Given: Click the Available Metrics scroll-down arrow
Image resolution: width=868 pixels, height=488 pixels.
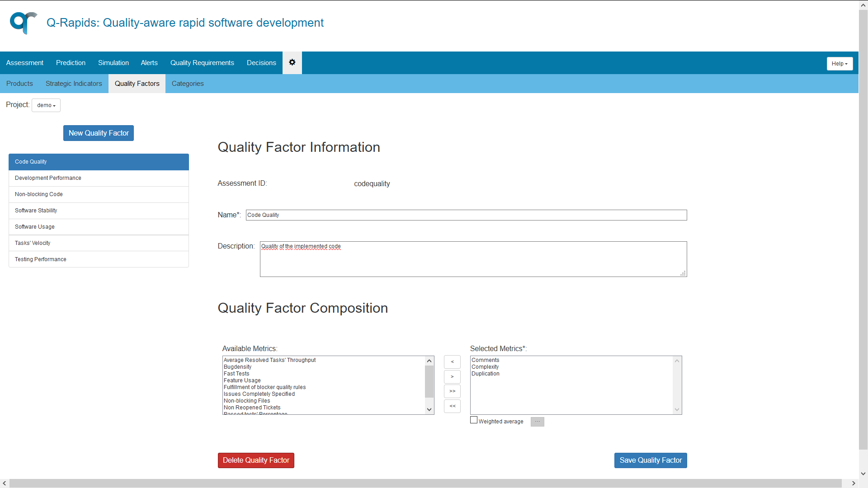Looking at the screenshot, I should point(429,409).
